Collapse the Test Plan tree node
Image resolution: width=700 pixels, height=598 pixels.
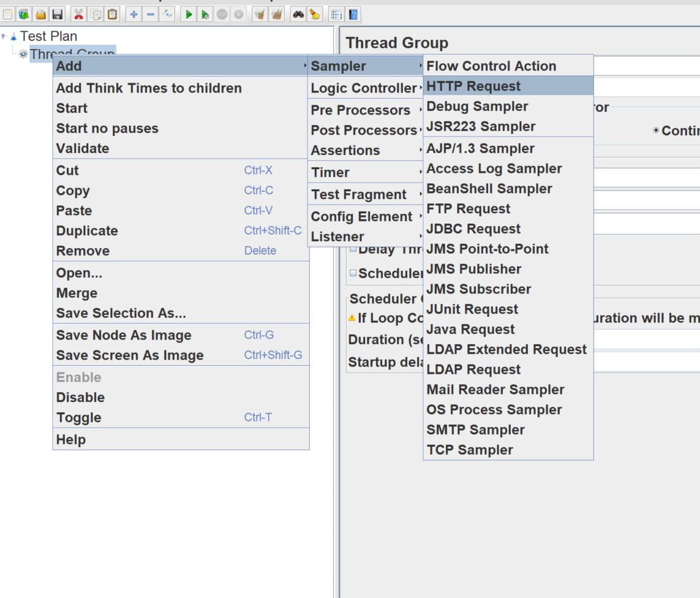tap(4, 37)
